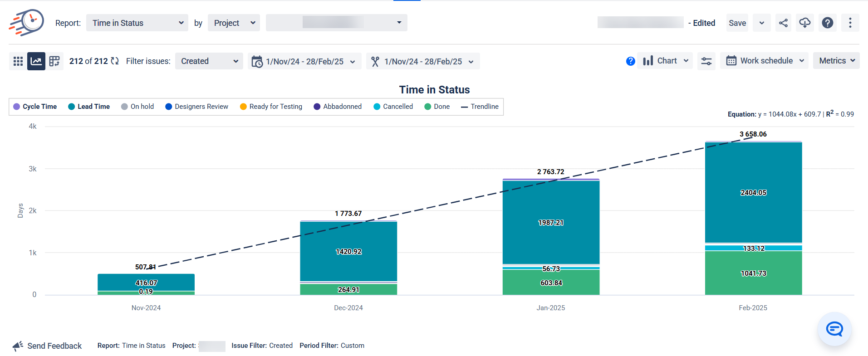Open the chat support bubble
This screenshot has height=356, width=868.
coord(834,329)
